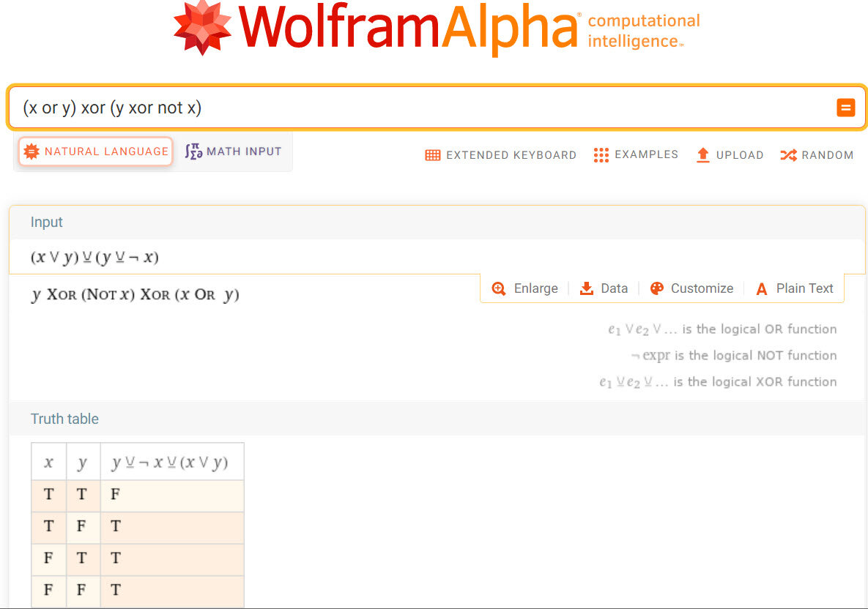Open the Extended Keyboard

(500, 155)
